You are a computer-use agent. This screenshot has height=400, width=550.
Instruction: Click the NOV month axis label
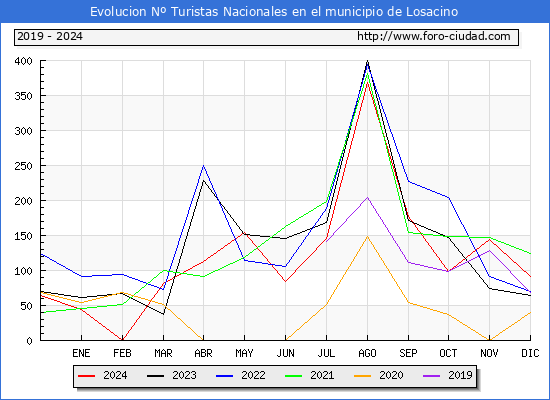click(x=489, y=353)
